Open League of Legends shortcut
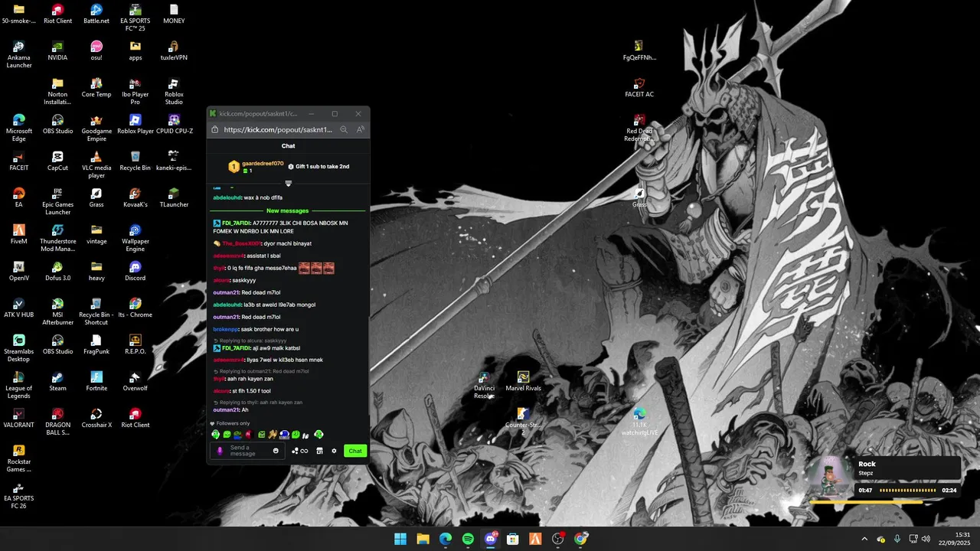 pyautogui.click(x=18, y=385)
